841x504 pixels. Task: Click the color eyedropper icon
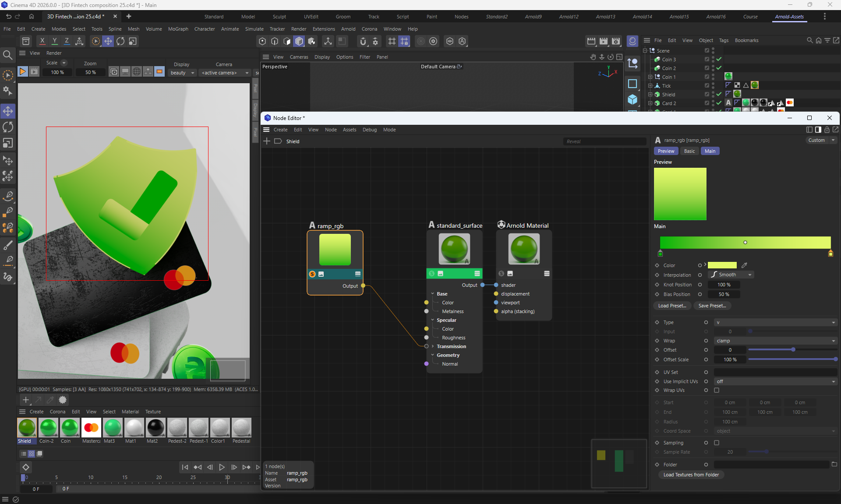tap(744, 265)
